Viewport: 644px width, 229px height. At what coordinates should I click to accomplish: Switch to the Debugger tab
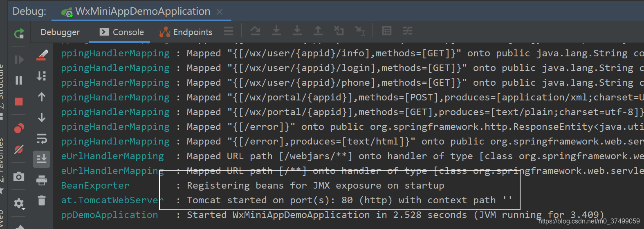[60, 32]
